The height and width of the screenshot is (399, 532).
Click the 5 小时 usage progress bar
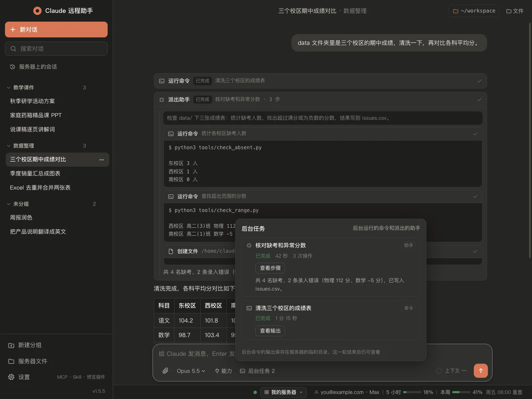pos(412,392)
